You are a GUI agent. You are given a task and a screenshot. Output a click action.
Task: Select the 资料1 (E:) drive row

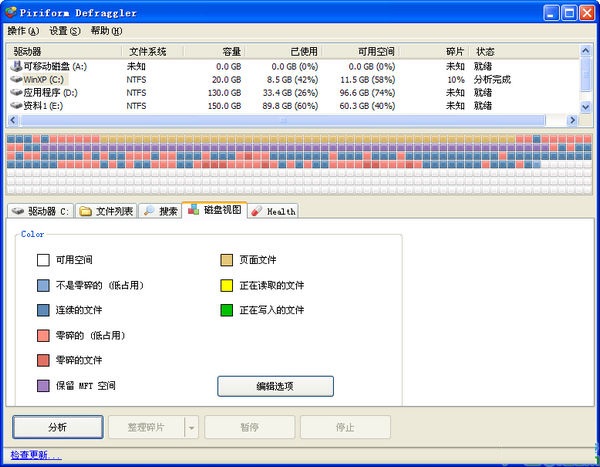293,105
